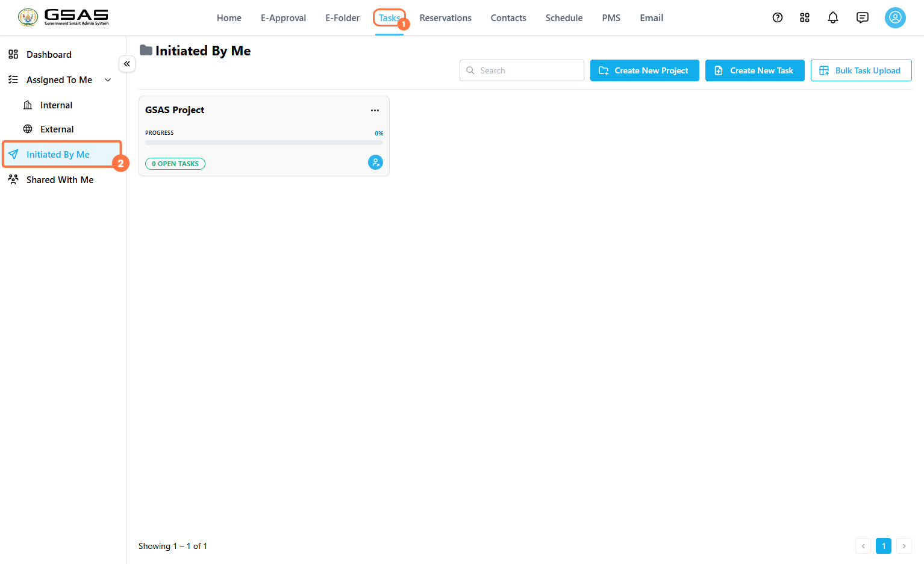
Task: Open the Contacts tab
Action: tap(508, 18)
